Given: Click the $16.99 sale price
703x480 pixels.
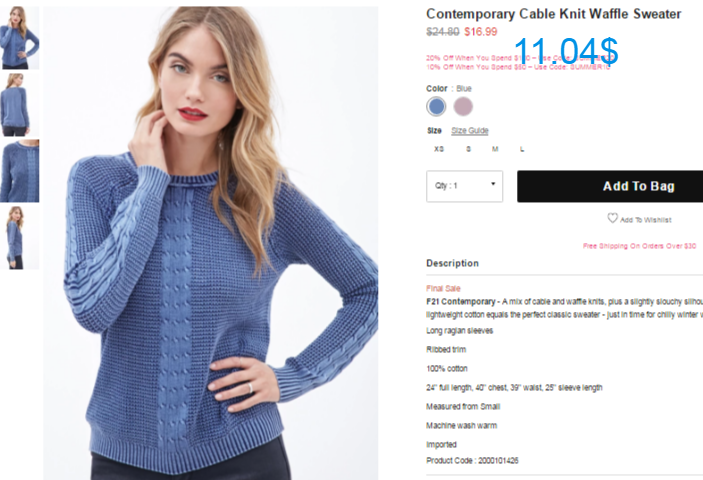Looking at the screenshot, I should click(x=481, y=32).
